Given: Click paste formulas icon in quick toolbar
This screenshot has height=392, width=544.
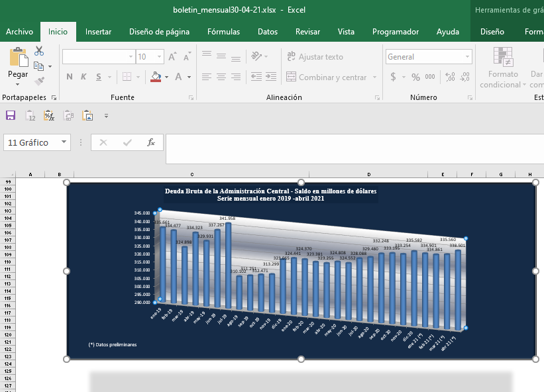Looking at the screenshot, I should [x=49, y=115].
